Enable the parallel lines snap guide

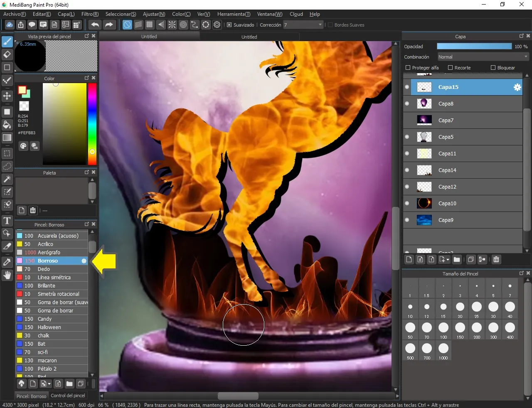click(138, 25)
